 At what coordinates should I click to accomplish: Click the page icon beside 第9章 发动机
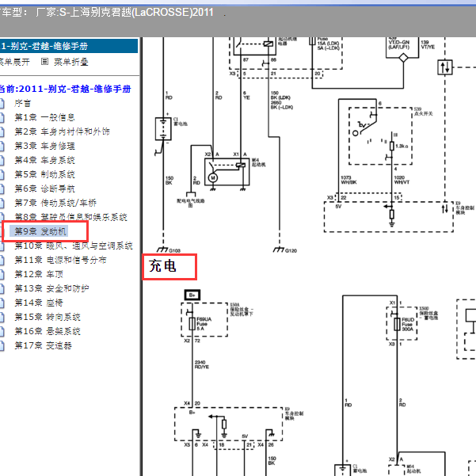coord(2,231)
